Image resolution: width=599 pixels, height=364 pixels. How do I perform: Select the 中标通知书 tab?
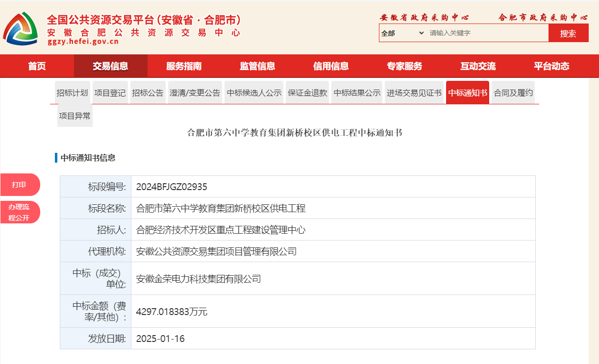click(468, 93)
